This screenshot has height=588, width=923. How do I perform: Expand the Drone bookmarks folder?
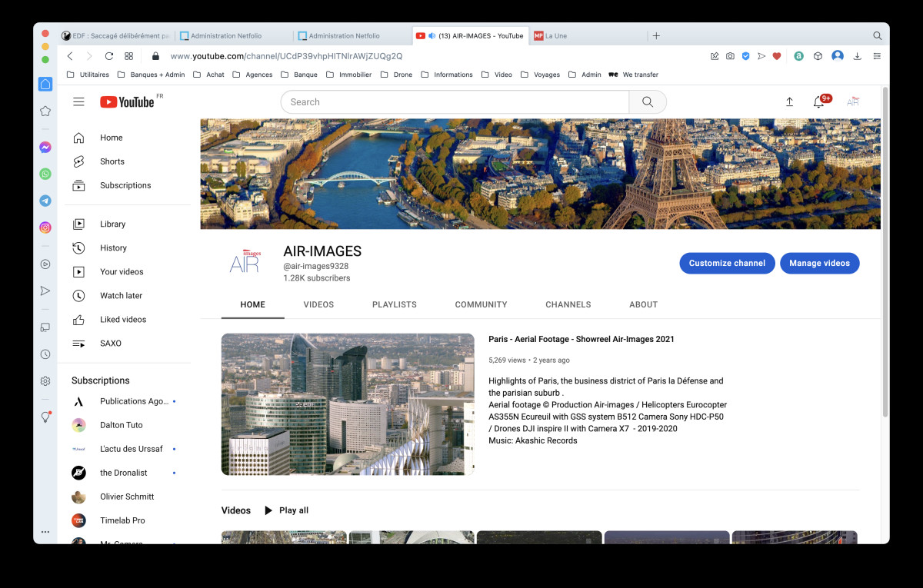coord(396,75)
